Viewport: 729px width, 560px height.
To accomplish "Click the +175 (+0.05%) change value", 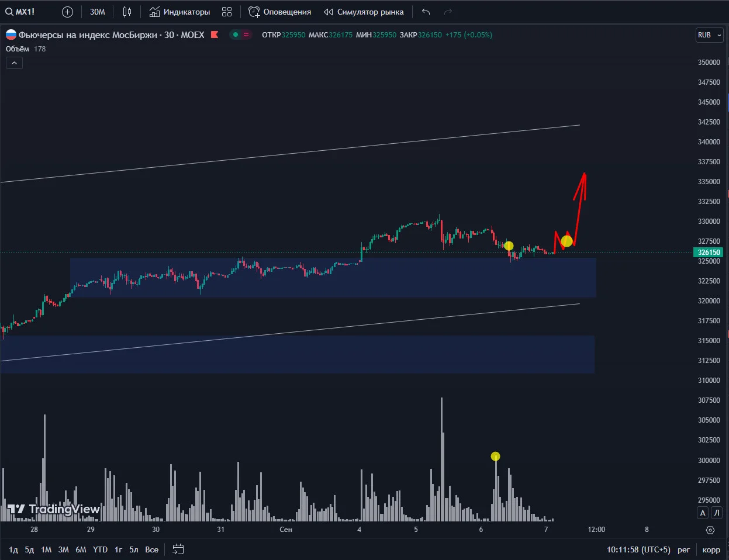I will [x=469, y=35].
